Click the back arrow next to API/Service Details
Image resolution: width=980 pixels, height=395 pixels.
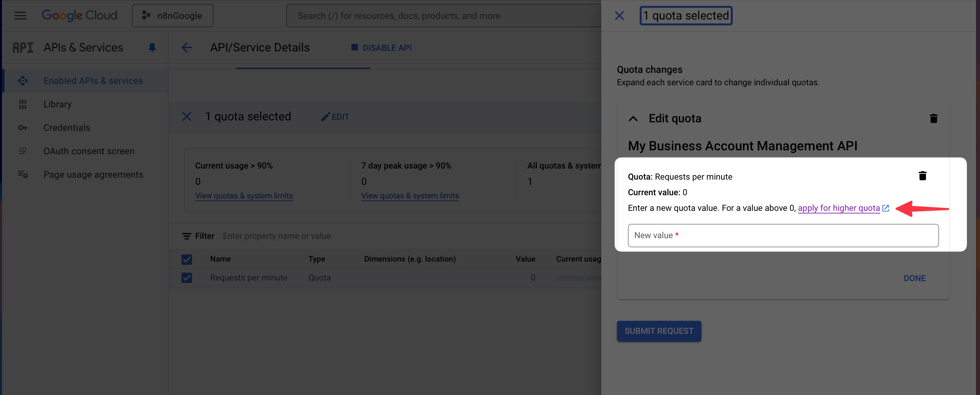186,48
